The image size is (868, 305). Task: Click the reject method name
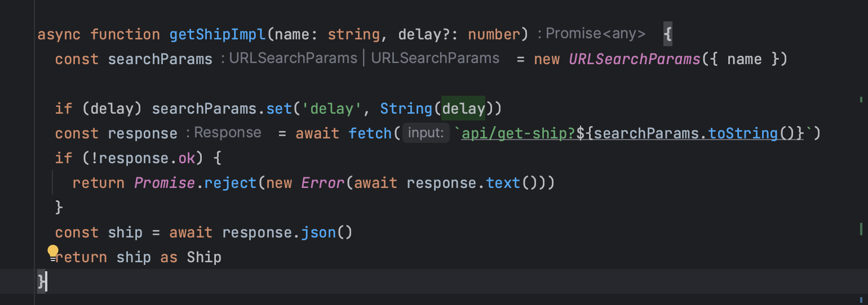[230, 183]
